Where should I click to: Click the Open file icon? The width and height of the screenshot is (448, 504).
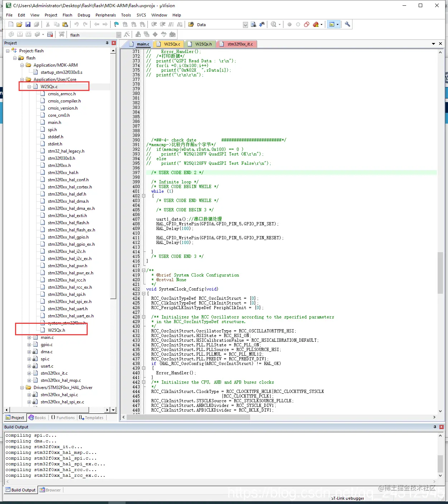(x=19, y=24)
